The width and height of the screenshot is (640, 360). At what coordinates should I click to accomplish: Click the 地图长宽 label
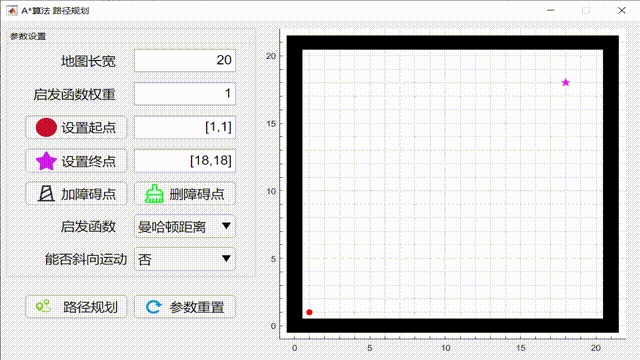point(88,61)
